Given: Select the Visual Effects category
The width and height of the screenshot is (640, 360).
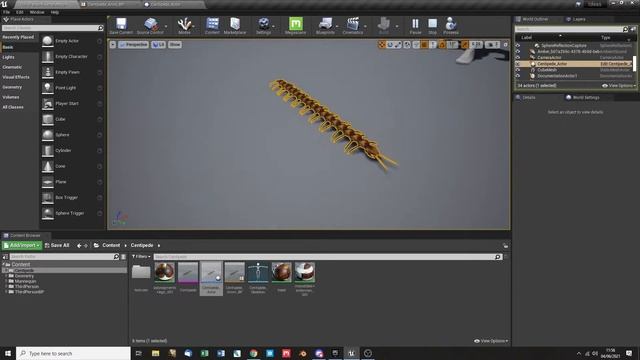Looking at the screenshot, I should 16,77.
